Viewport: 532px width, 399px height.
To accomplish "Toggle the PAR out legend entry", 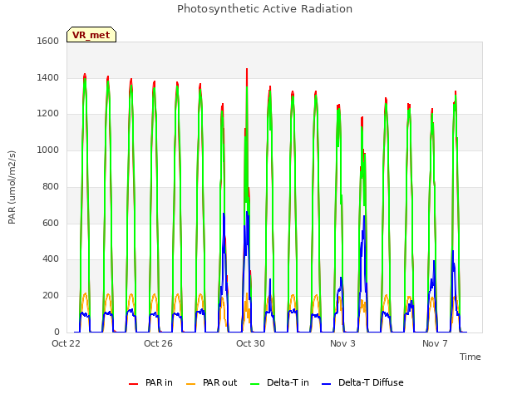I will (211, 382).
